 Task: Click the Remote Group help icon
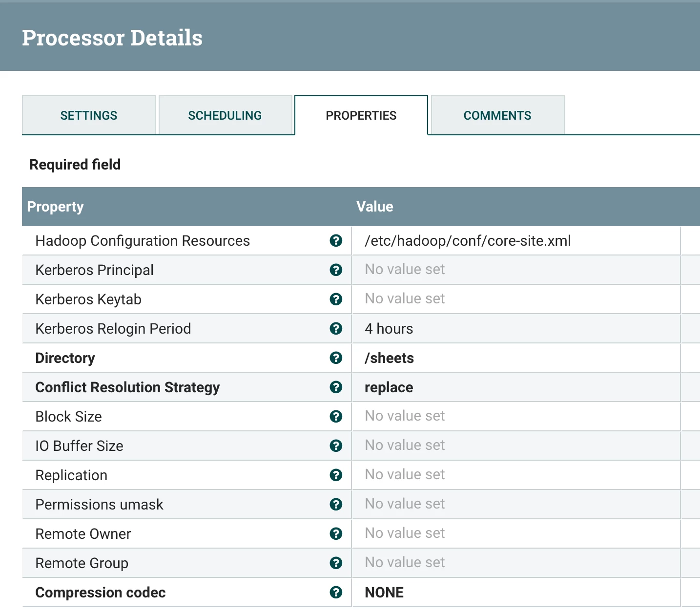tap(336, 563)
